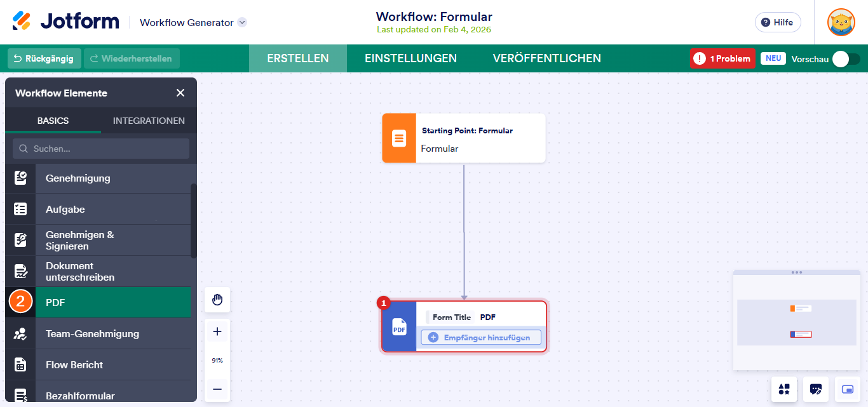
Task: Select the Aufgabe element icon in sidebar
Action: (x=20, y=208)
